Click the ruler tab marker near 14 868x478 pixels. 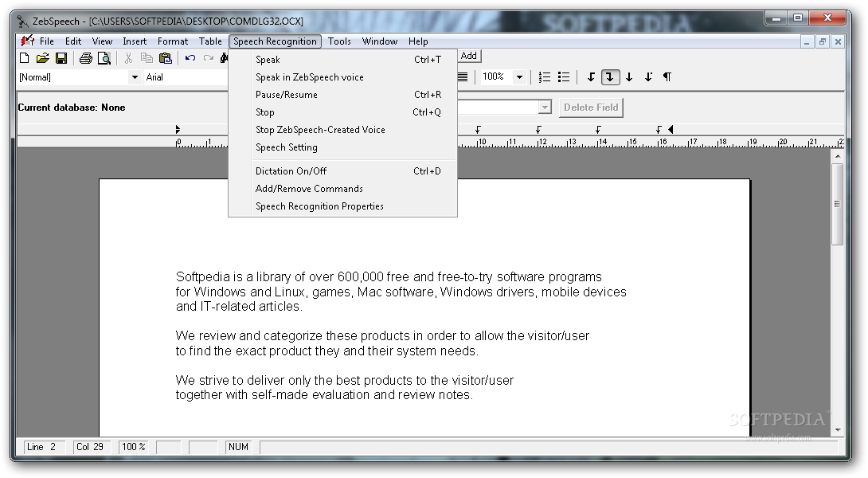coord(598,130)
